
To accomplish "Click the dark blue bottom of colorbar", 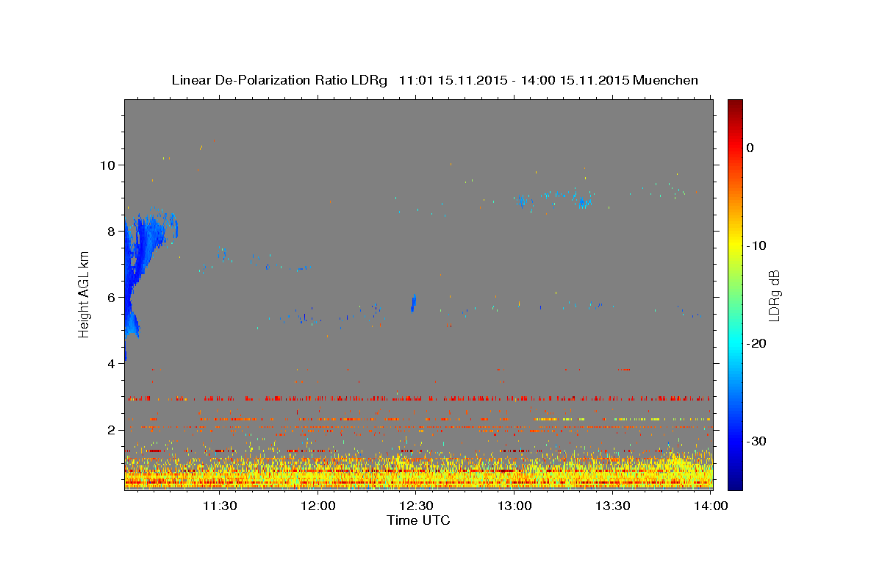I will click(x=735, y=483).
